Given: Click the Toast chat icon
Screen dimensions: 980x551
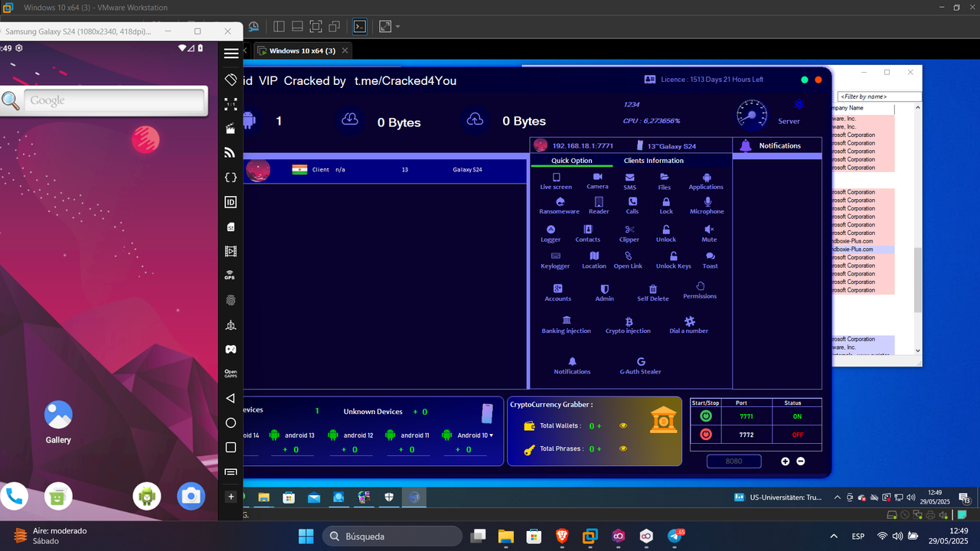Looking at the screenshot, I should tap(710, 256).
